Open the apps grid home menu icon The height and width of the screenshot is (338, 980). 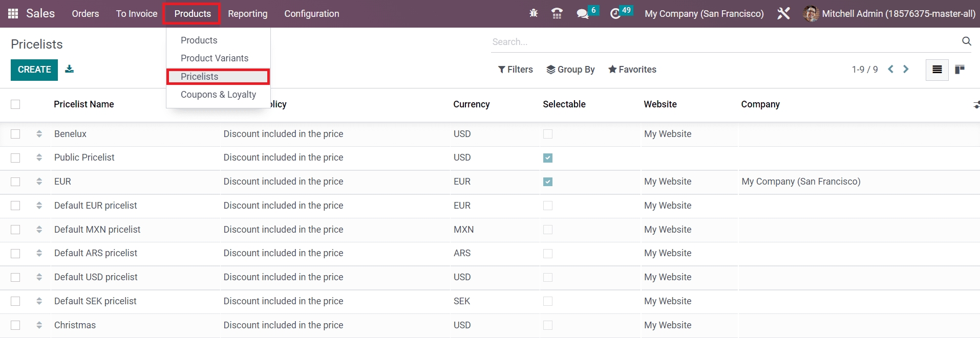[13, 14]
